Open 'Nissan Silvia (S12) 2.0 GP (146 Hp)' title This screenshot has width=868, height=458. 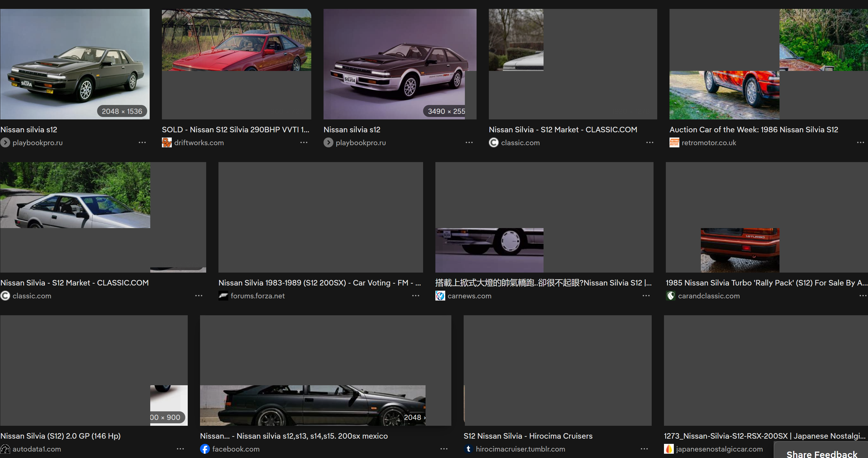click(60, 436)
